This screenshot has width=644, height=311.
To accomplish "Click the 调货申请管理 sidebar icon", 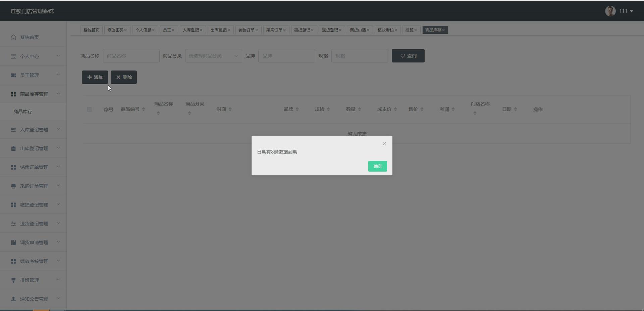I will [x=13, y=242].
